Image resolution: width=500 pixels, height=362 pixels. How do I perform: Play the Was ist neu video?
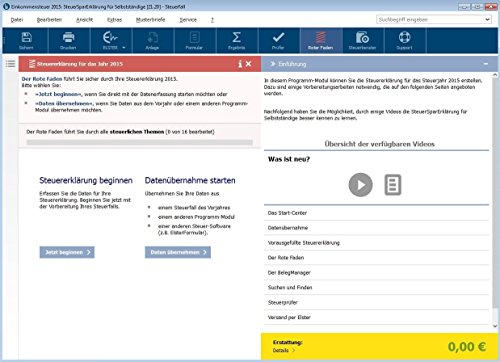click(x=360, y=185)
